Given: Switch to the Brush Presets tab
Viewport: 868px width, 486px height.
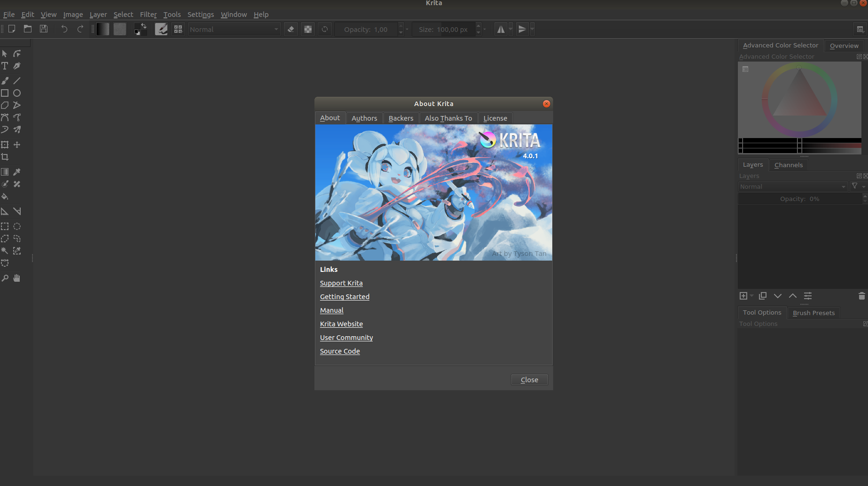Looking at the screenshot, I should point(814,313).
